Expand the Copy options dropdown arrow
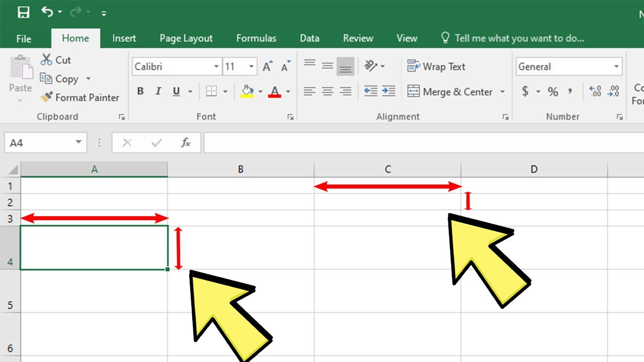Image resolution: width=644 pixels, height=362 pixels. [x=89, y=79]
